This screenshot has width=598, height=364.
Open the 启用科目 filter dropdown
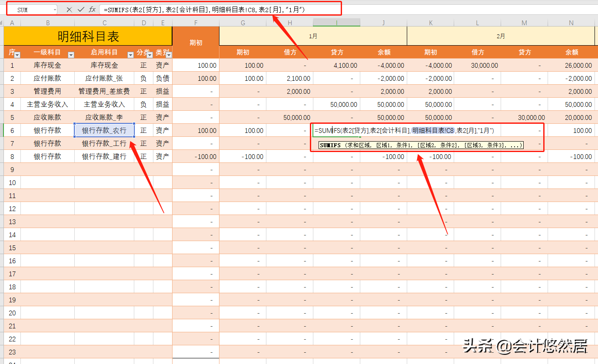[130, 55]
